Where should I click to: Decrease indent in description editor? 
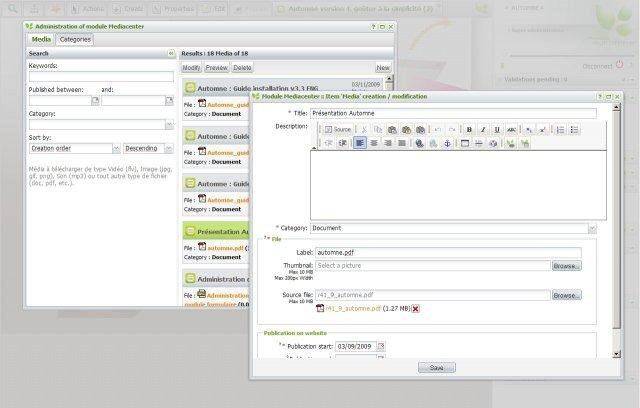[329, 143]
